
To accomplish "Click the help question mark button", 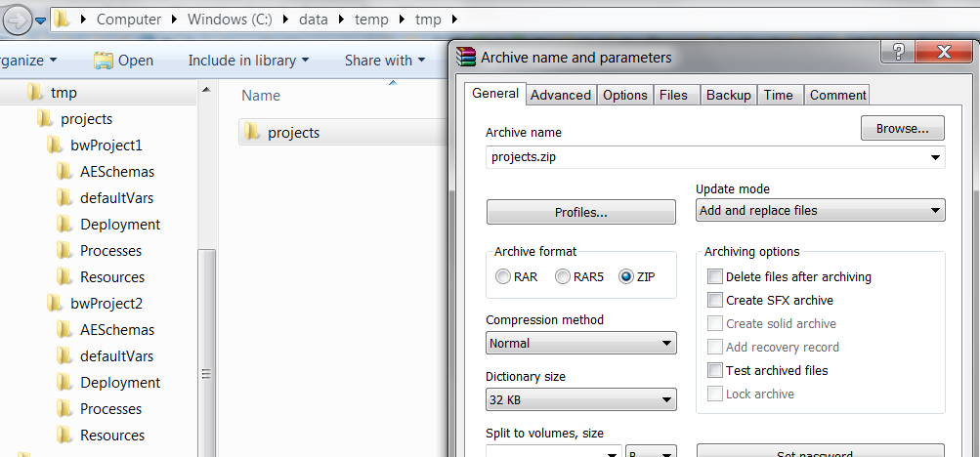I will pyautogui.click(x=898, y=51).
